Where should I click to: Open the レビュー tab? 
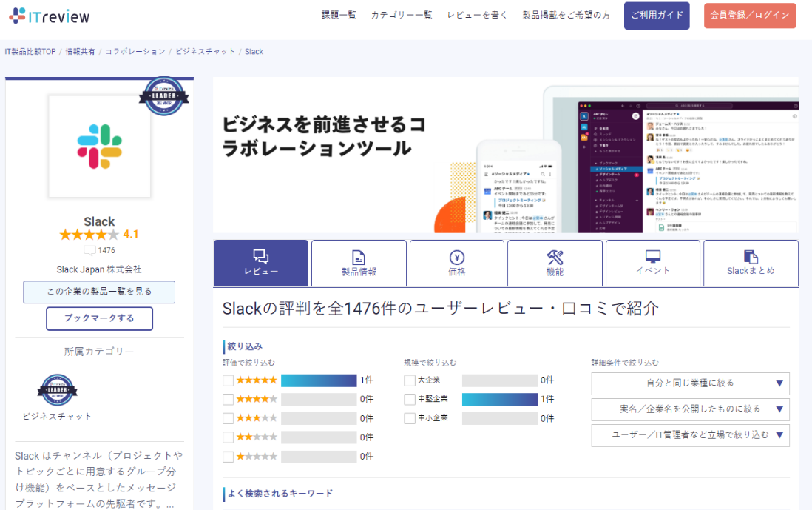click(261, 263)
